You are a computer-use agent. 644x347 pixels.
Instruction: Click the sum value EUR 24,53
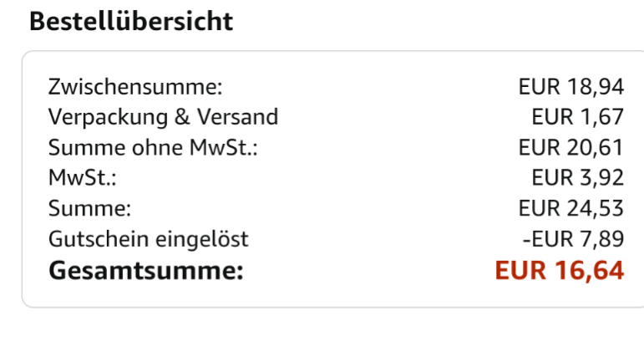click(570, 209)
